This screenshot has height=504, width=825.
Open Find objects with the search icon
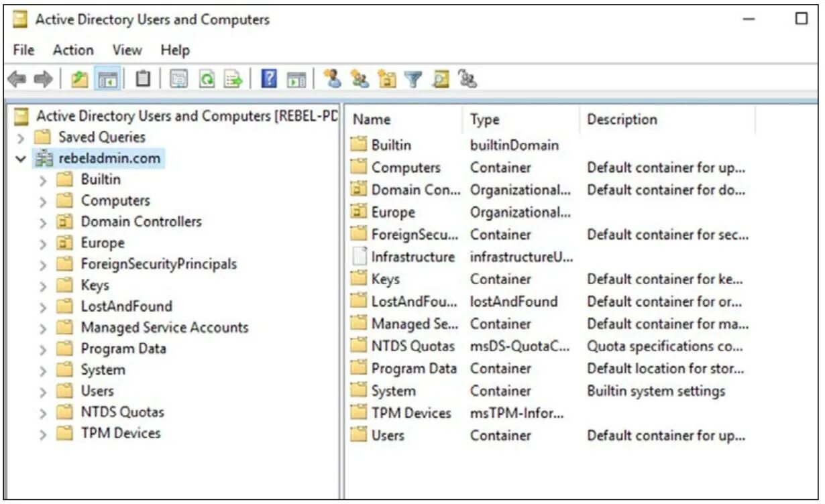[x=441, y=79]
